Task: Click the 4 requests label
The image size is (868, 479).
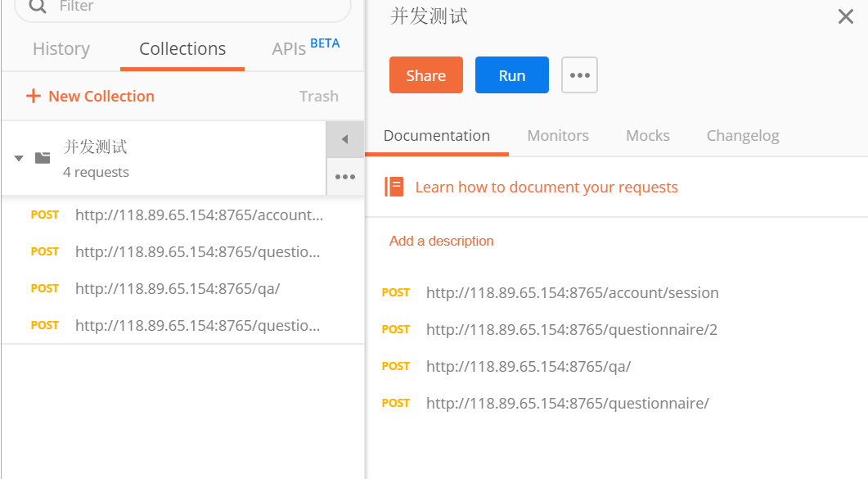Action: (96, 172)
